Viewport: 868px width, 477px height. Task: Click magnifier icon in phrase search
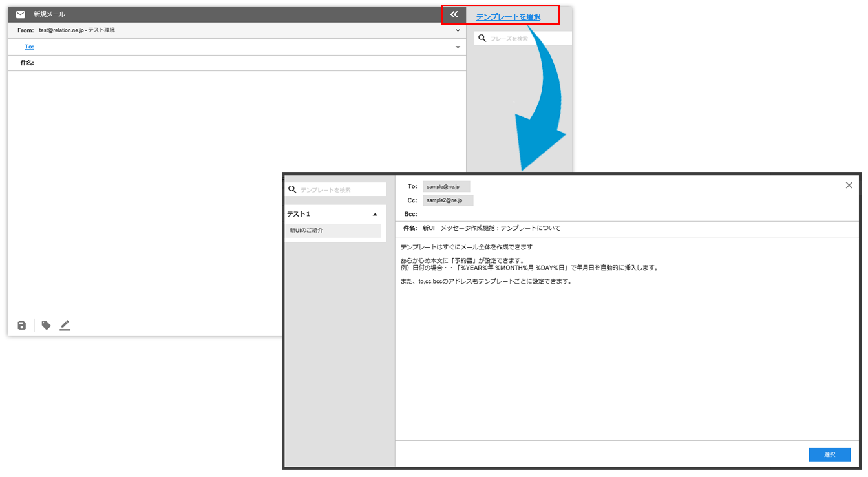[x=482, y=38]
